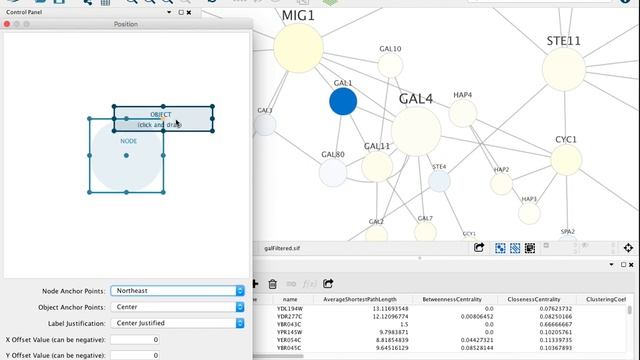Open the Table Panel options arrow
This screenshot has width=640, height=360.
pos(611,264)
